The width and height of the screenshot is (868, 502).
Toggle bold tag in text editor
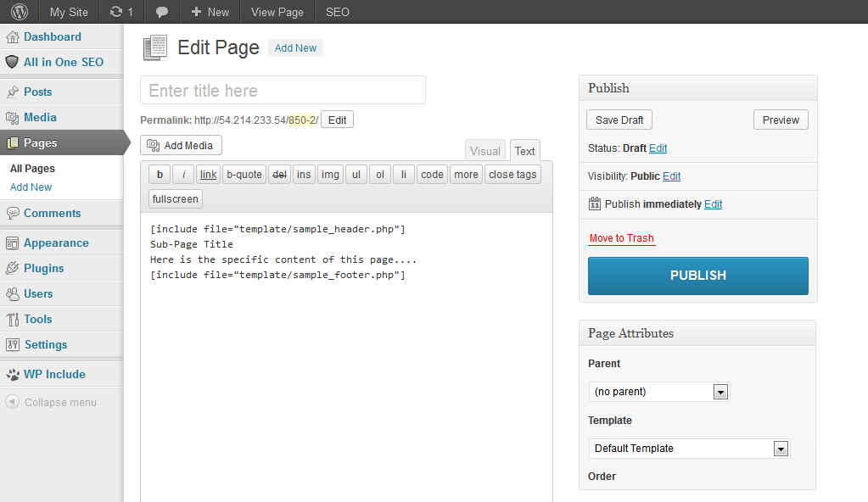click(x=160, y=175)
